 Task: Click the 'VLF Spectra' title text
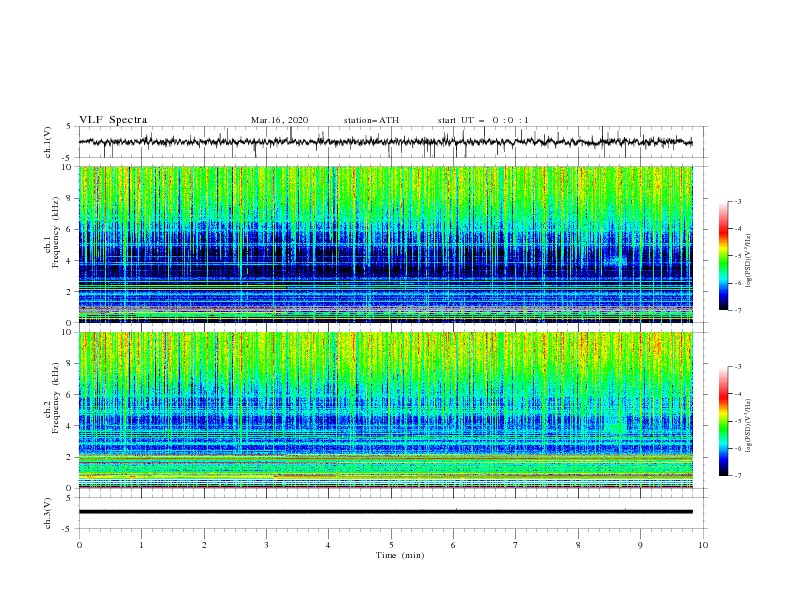click(x=113, y=120)
